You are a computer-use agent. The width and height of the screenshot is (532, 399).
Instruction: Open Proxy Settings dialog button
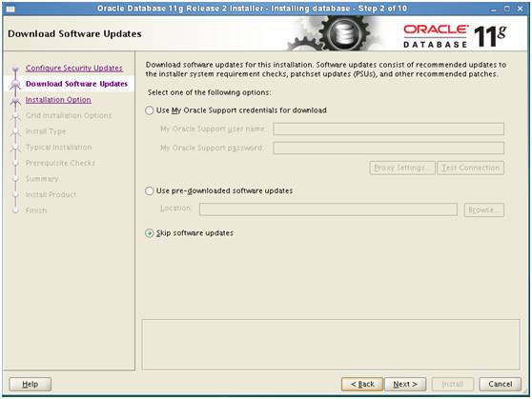pyautogui.click(x=402, y=169)
